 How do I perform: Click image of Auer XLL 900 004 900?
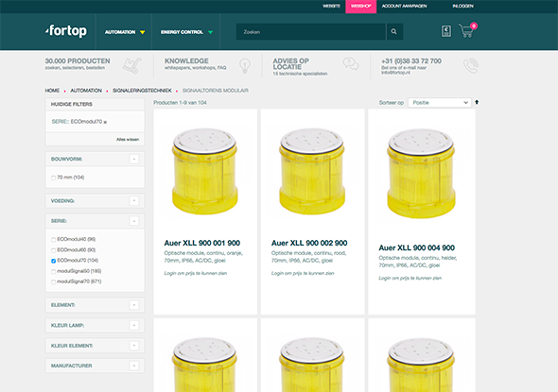(421, 173)
